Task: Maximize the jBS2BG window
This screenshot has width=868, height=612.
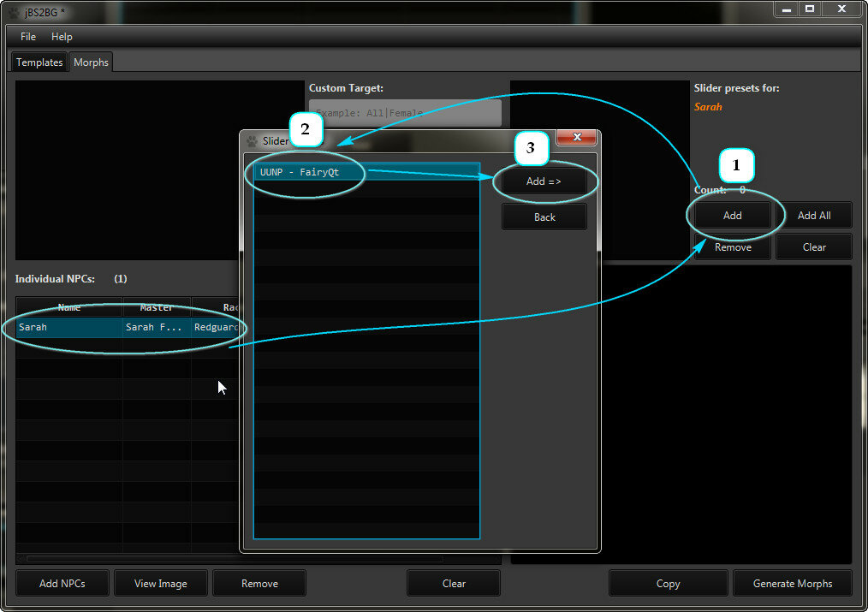Action: 809,9
